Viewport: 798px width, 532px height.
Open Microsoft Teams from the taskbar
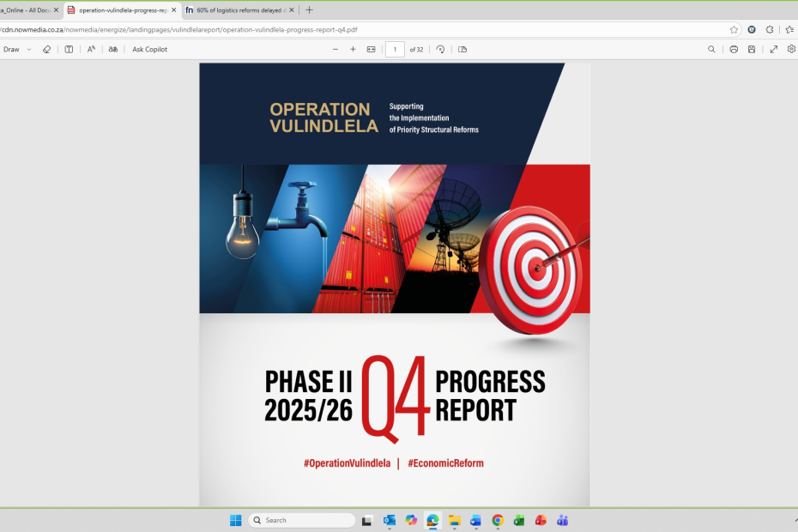click(x=562, y=520)
